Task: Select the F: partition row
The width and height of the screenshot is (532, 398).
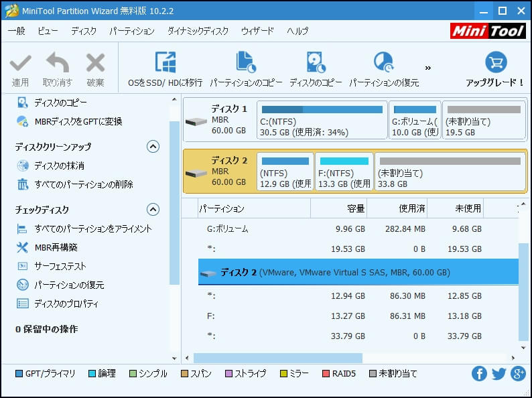Action: [x=358, y=316]
